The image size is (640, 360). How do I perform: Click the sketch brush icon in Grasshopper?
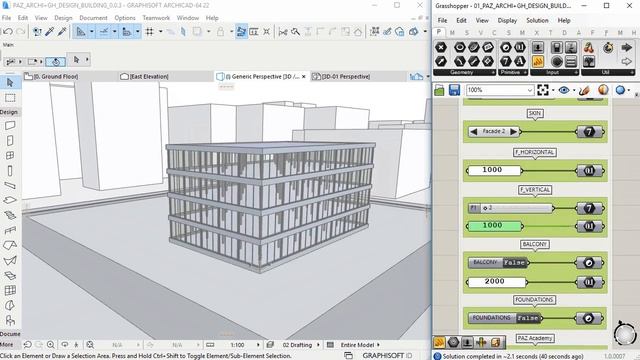click(584, 90)
